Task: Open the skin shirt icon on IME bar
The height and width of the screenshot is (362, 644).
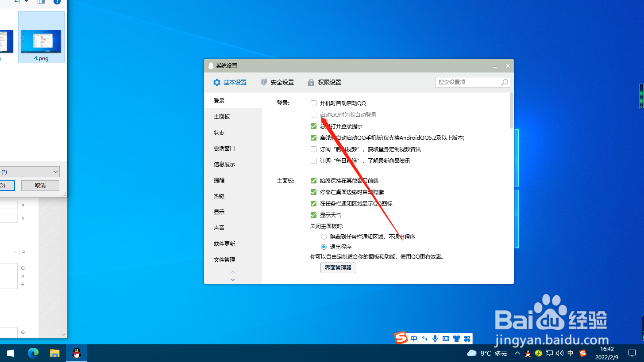Action: click(456, 339)
